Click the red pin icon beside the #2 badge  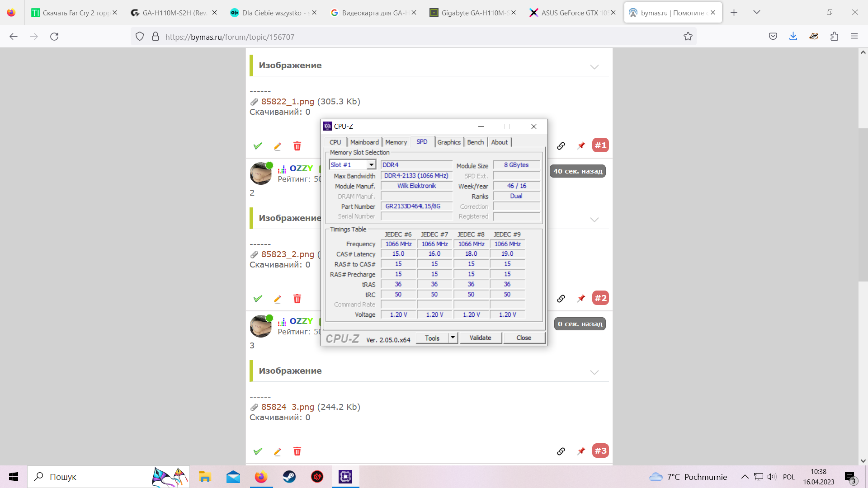pos(581,298)
